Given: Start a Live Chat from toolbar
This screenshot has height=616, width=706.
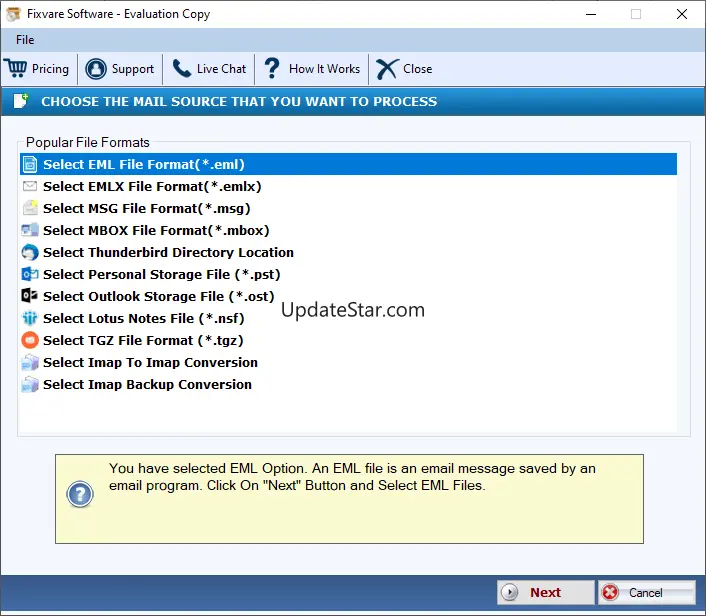Looking at the screenshot, I should point(209,69).
